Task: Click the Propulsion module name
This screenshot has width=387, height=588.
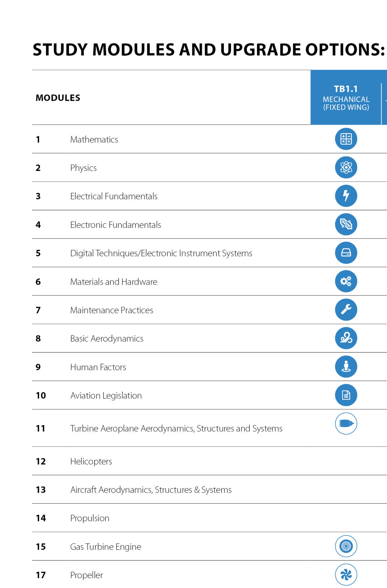Action: pyautogui.click(x=90, y=518)
